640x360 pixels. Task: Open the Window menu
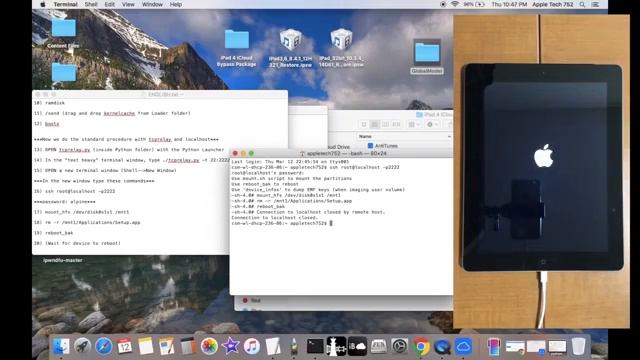(x=152, y=4)
